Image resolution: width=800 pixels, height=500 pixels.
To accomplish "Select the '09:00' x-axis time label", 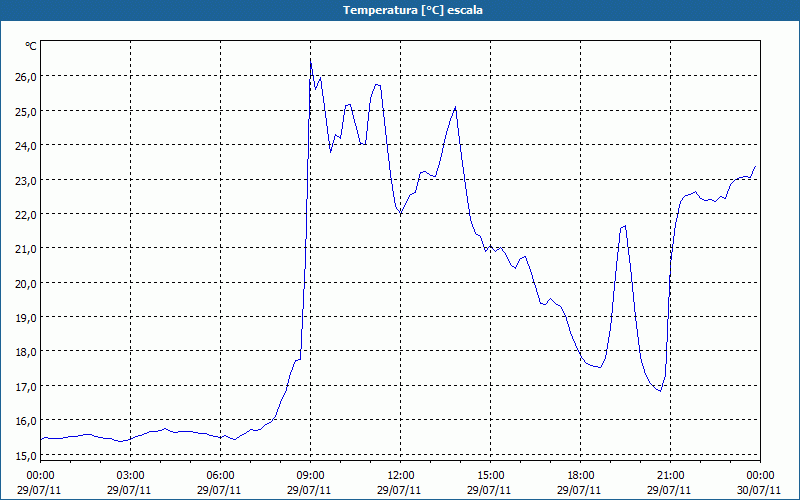I will coord(310,476).
